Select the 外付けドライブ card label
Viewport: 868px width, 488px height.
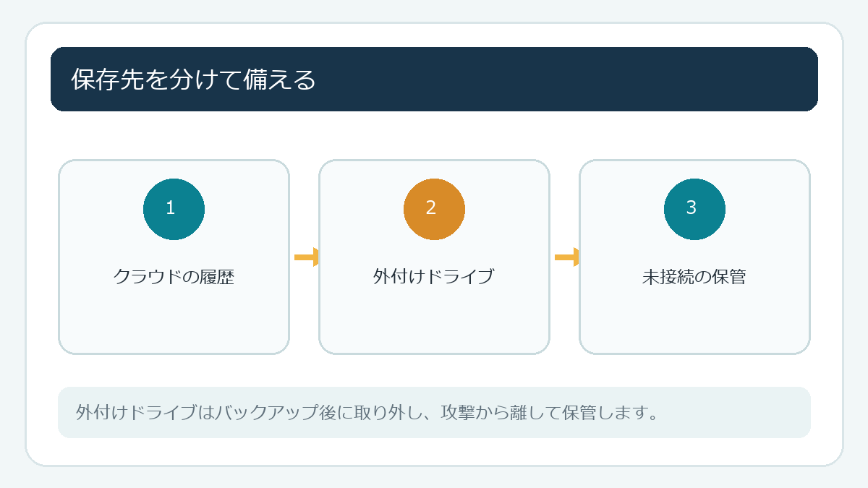point(434,277)
